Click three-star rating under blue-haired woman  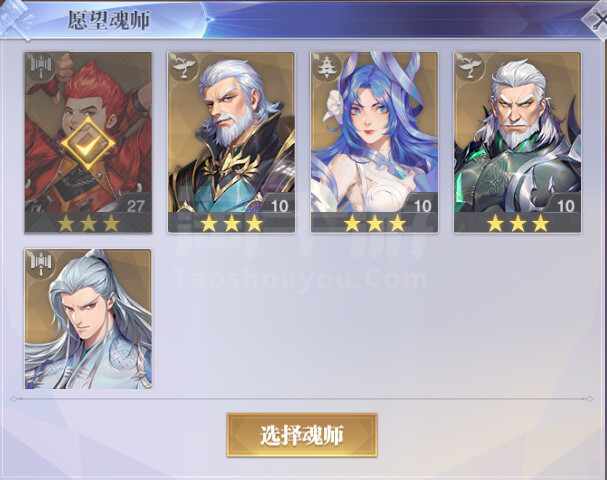[374, 223]
